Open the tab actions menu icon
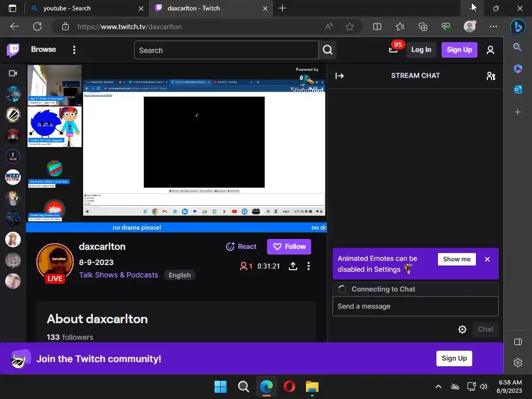The image size is (532, 399). [x=12, y=8]
